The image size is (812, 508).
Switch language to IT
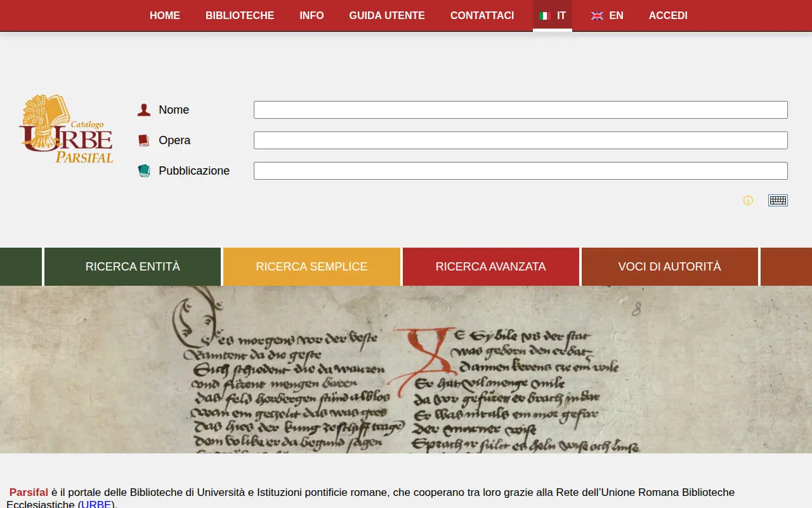pyautogui.click(x=553, y=16)
